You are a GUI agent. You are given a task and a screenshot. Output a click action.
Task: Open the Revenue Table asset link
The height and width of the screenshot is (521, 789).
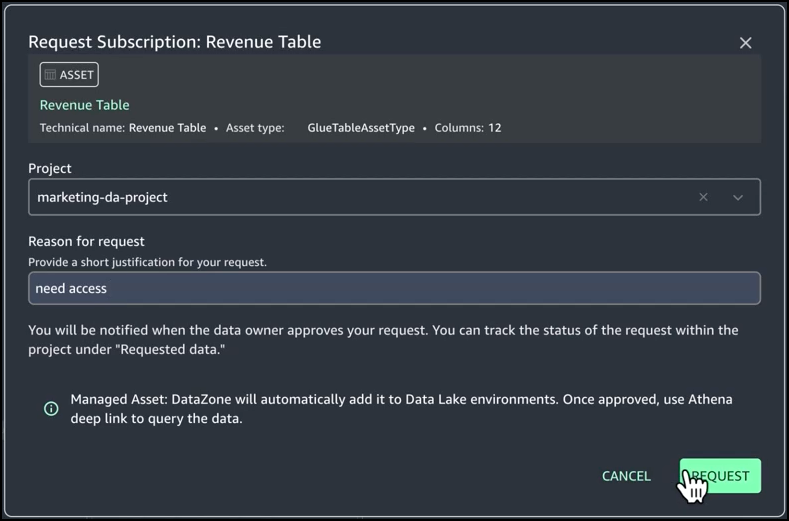pyautogui.click(x=84, y=105)
